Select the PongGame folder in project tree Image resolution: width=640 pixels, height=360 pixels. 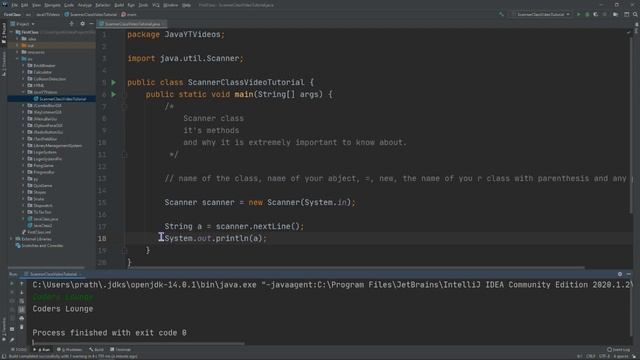(40, 165)
